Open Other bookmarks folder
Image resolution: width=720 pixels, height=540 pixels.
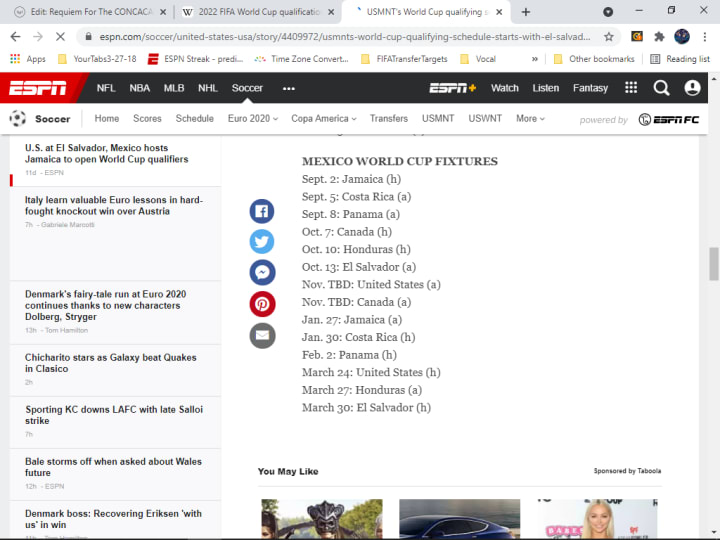(594, 59)
